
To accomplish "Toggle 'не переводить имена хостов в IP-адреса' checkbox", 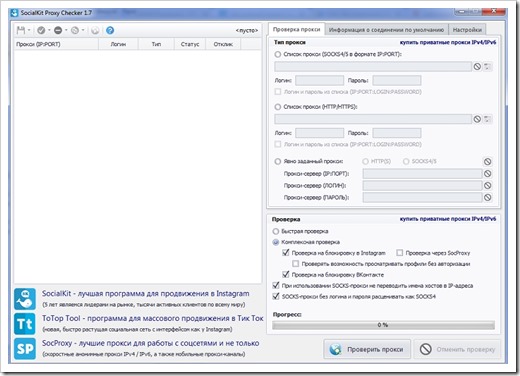I will 276,285.
